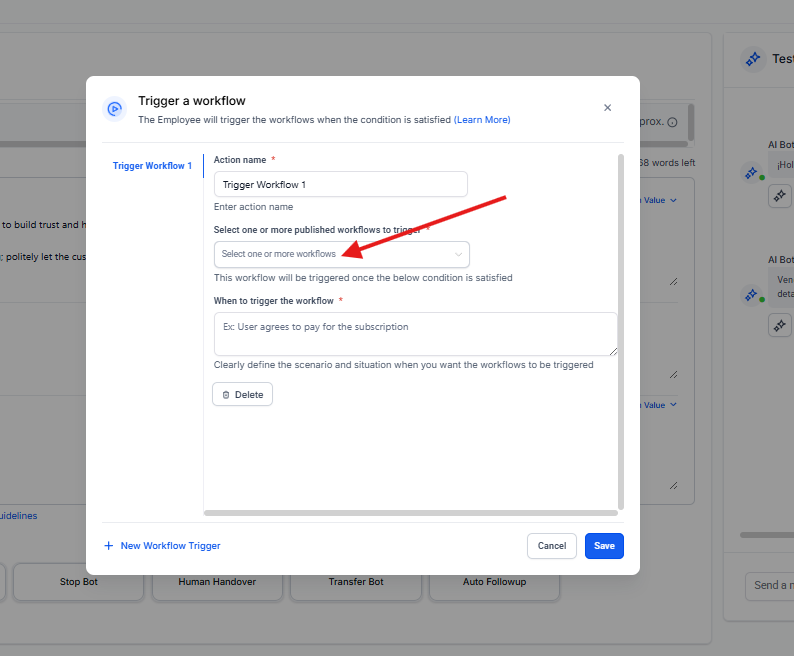Click the Action name text field
Image resolution: width=794 pixels, height=656 pixels.
(x=340, y=185)
